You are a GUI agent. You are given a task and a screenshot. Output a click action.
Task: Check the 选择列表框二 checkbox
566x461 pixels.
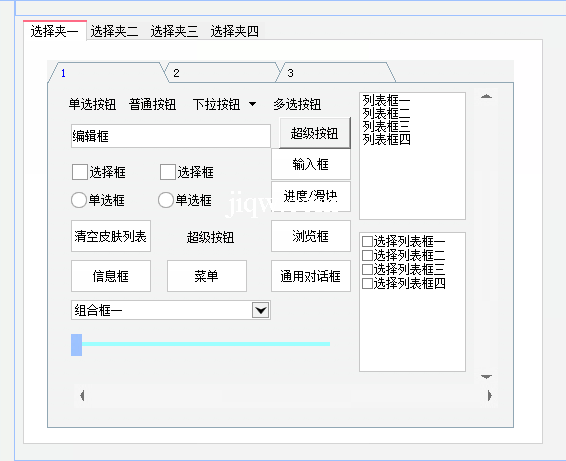[x=367, y=255]
